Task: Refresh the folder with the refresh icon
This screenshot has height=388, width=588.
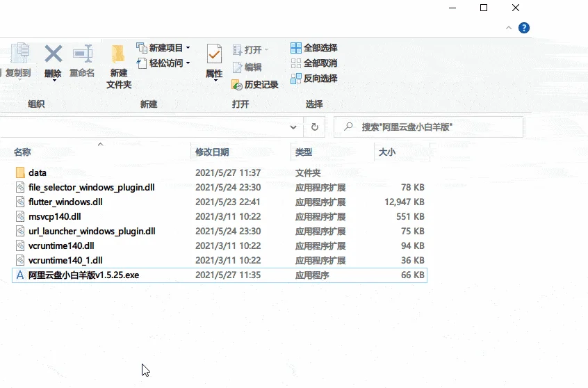Action: point(315,127)
